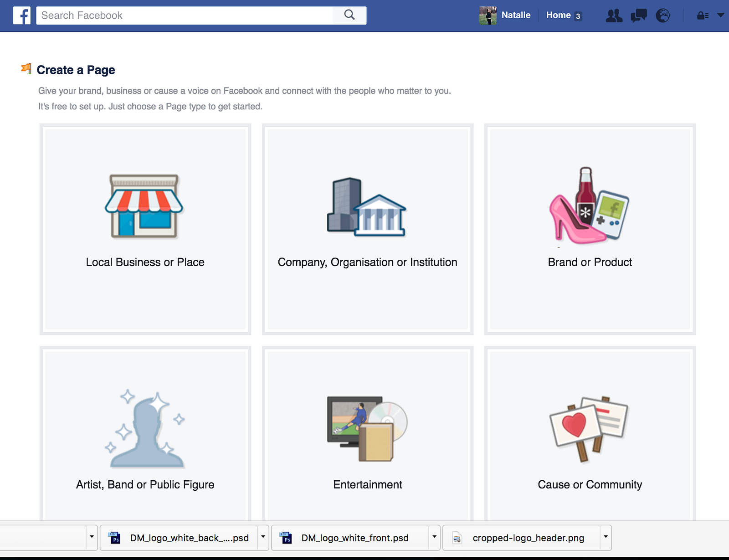Expand menu for the leftmost partially hidden download
This screenshot has height=560, width=729.
(92, 538)
